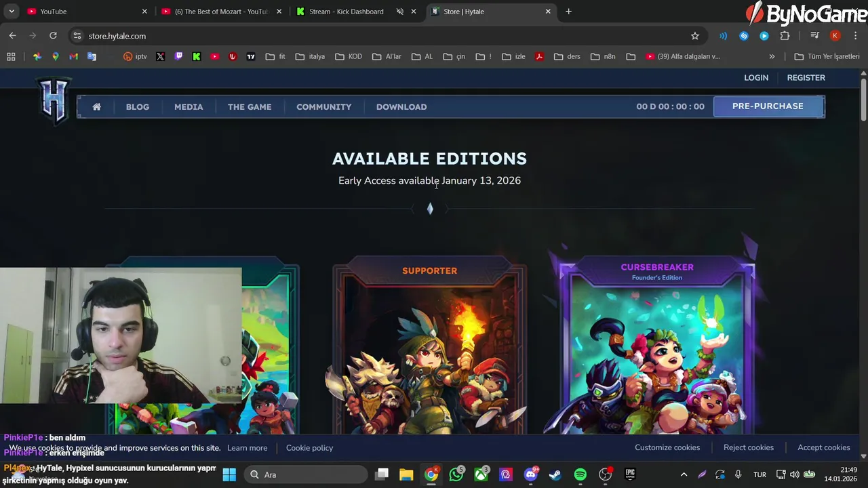Select the Cursebreaker Founder's Edition card

point(657,346)
